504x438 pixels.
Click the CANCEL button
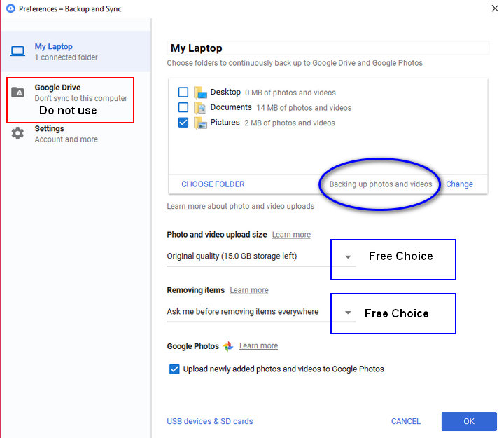405,421
